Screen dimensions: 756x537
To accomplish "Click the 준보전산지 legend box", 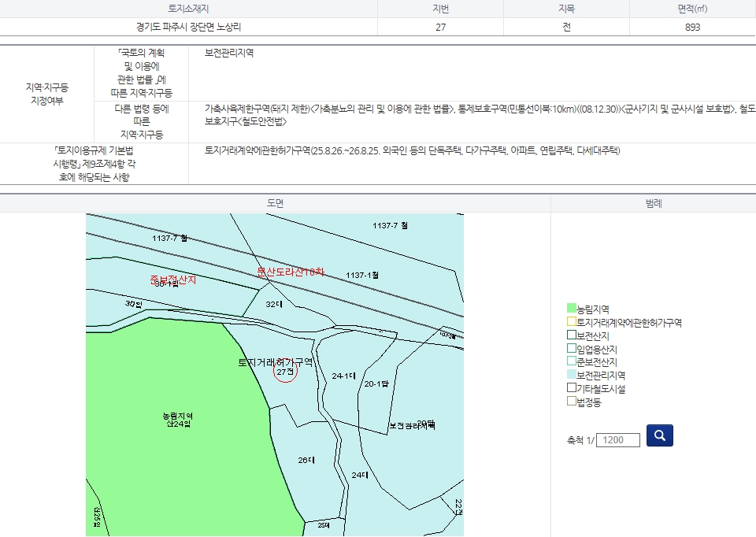I will coord(572,362).
